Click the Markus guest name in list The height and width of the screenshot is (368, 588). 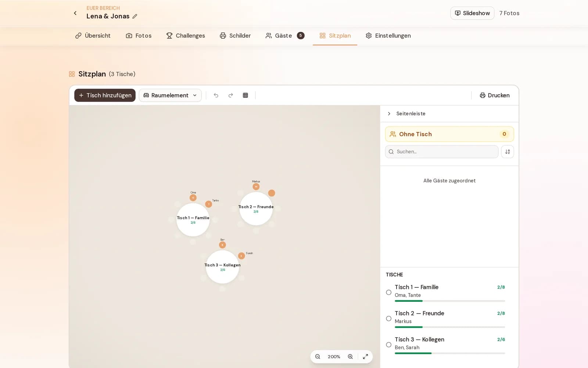pyautogui.click(x=403, y=321)
